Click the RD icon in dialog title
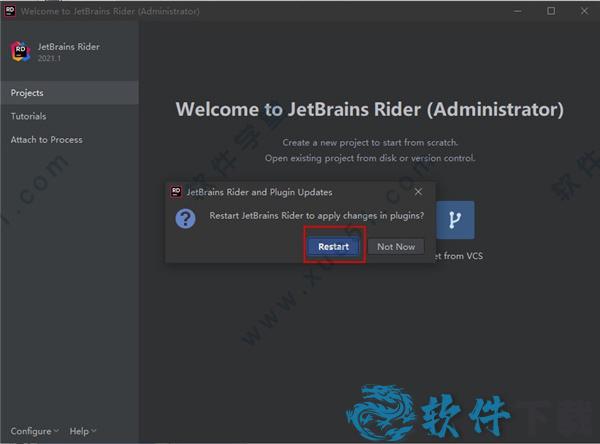 [x=176, y=191]
